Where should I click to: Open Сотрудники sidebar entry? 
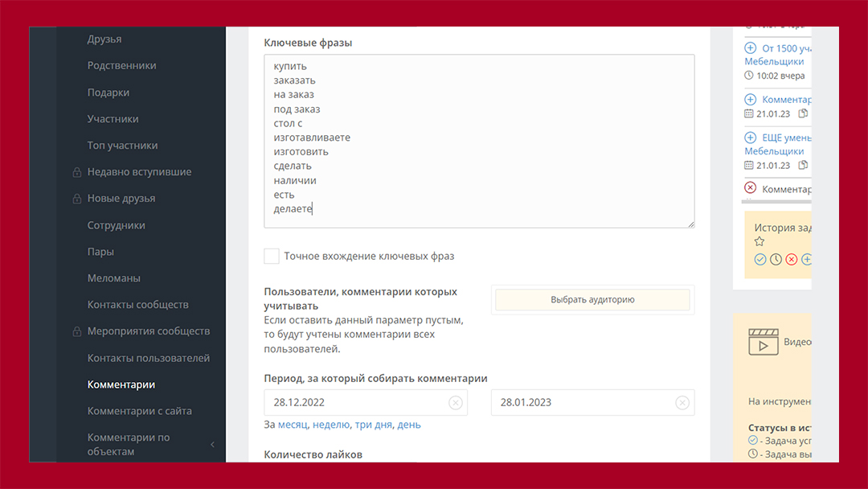click(x=117, y=225)
